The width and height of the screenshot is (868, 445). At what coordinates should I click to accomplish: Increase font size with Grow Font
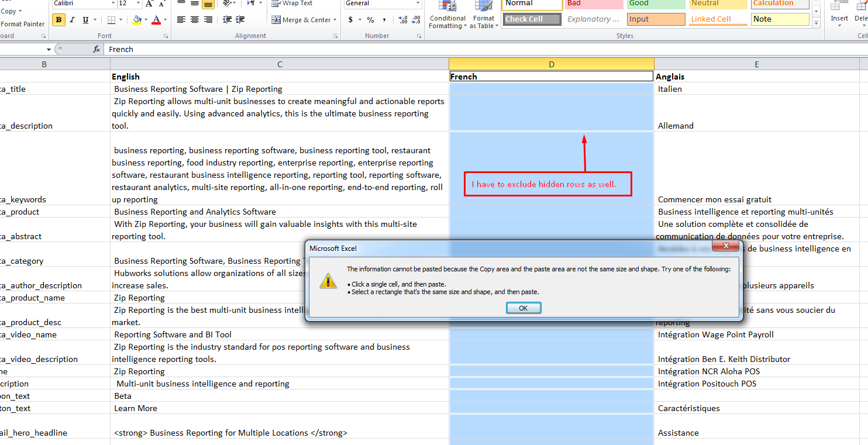tap(149, 4)
